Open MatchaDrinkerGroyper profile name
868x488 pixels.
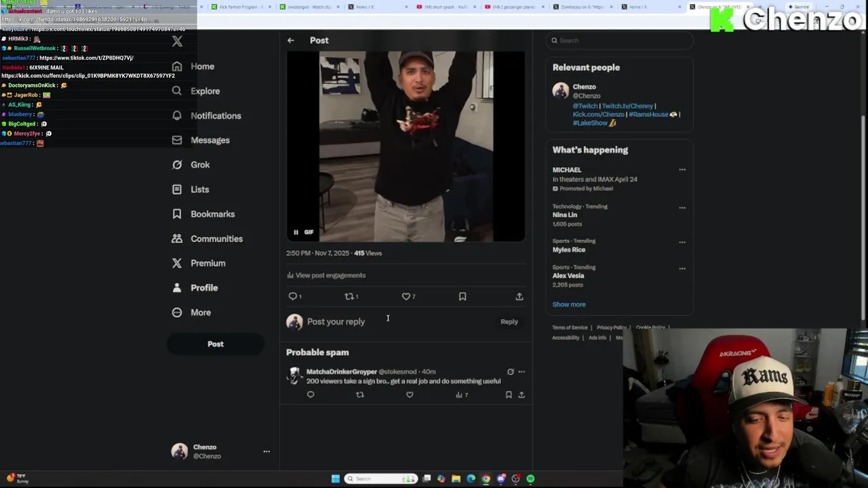coord(342,371)
